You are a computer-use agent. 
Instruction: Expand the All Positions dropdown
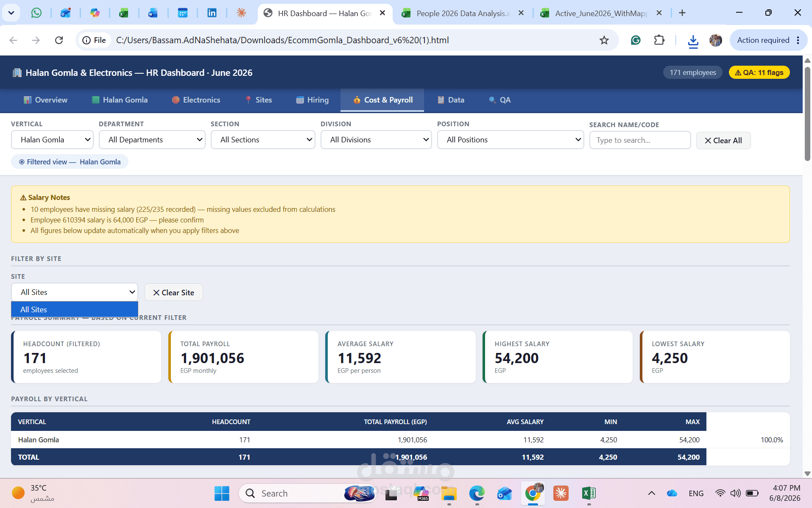point(510,140)
